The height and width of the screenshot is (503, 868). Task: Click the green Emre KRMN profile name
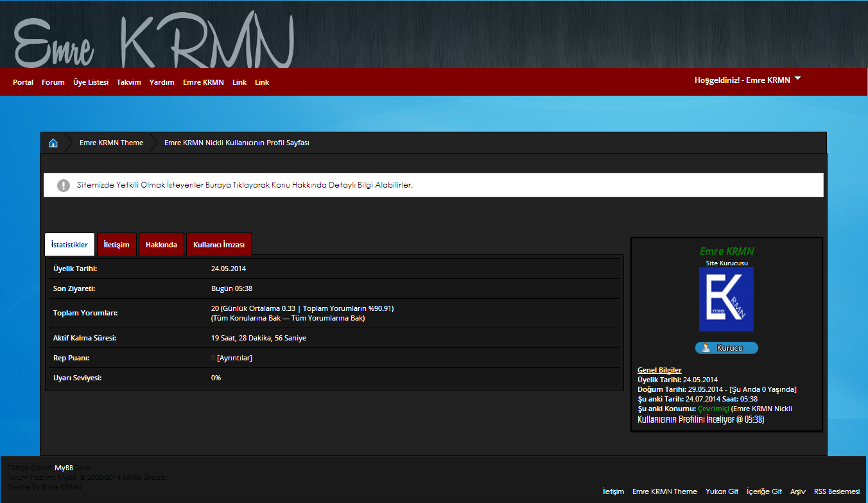click(727, 251)
